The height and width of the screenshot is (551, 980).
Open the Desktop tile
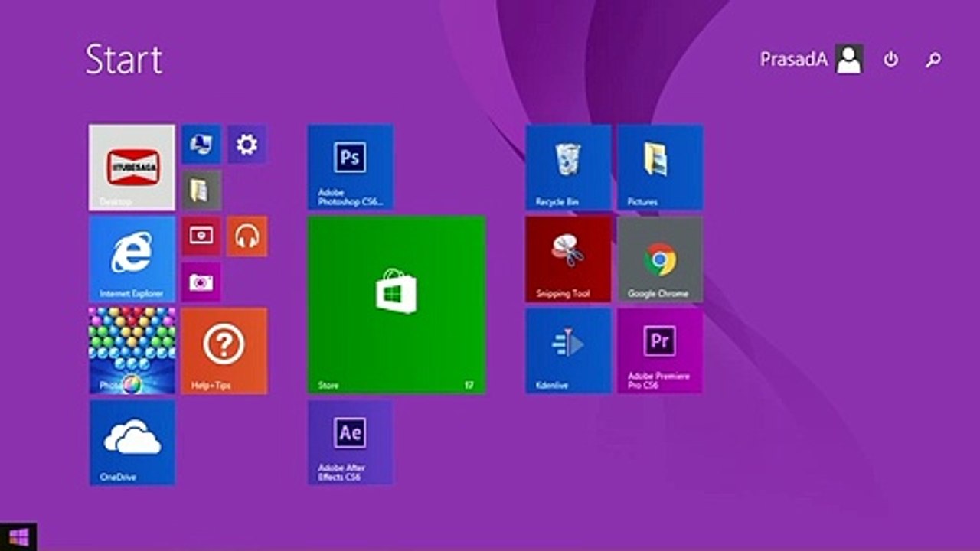(132, 167)
